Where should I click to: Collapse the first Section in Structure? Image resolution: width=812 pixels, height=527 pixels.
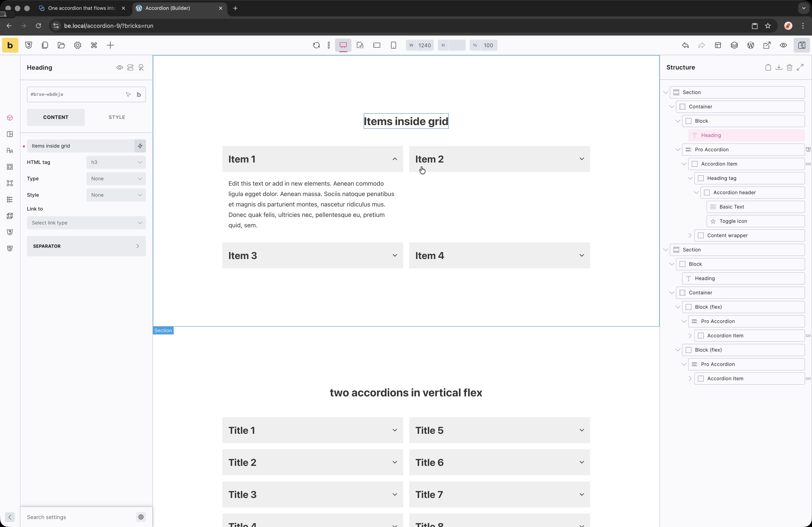665,92
